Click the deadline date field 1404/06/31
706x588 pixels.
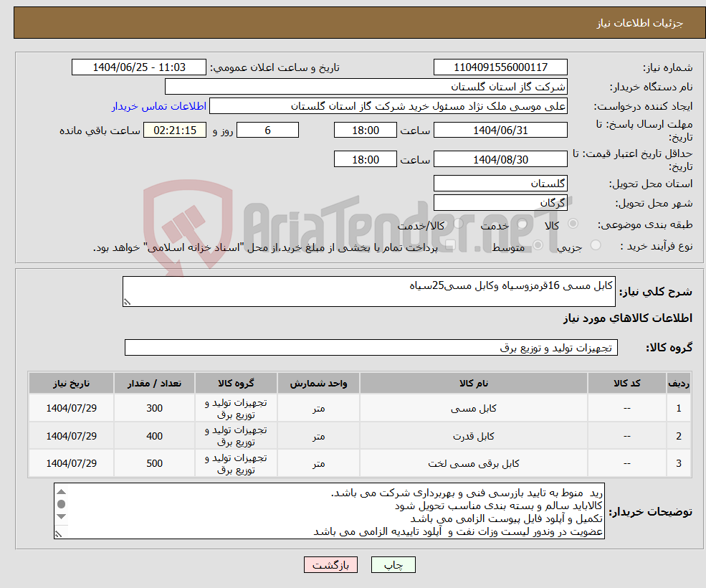500,130
